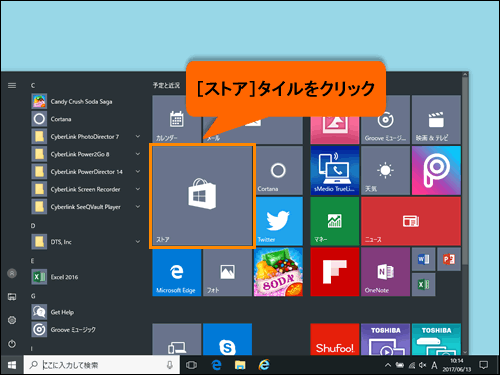Screen dimensions: 500x375
Task: Expand Cyberlink SeeQVault Player folder
Action: 138,207
